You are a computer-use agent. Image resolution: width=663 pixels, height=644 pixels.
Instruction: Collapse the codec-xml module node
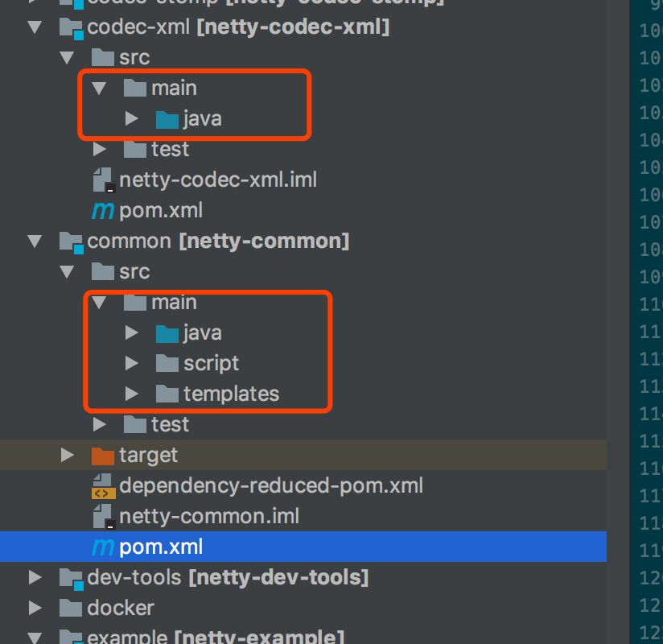tap(35, 27)
